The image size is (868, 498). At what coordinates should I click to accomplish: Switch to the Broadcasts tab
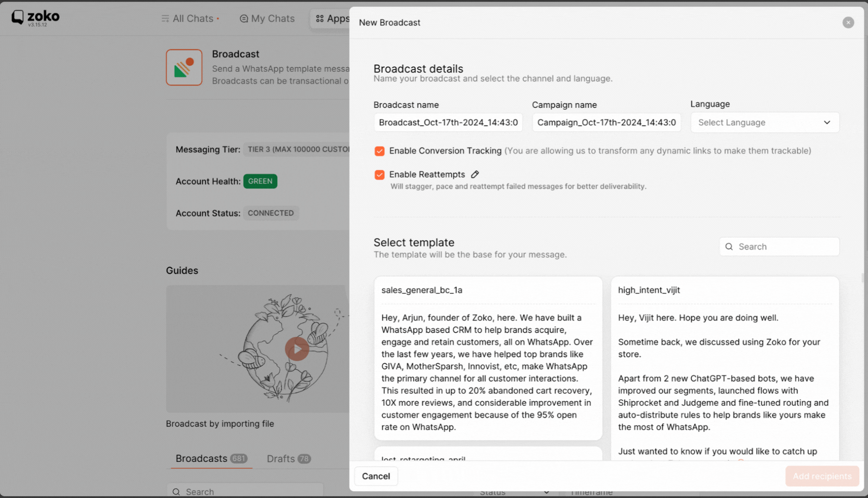pyautogui.click(x=211, y=459)
